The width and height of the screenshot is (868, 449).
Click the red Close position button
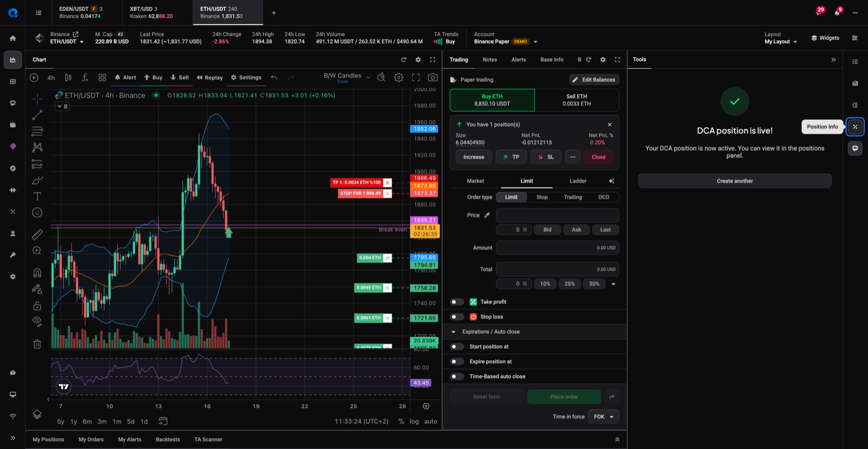(598, 157)
